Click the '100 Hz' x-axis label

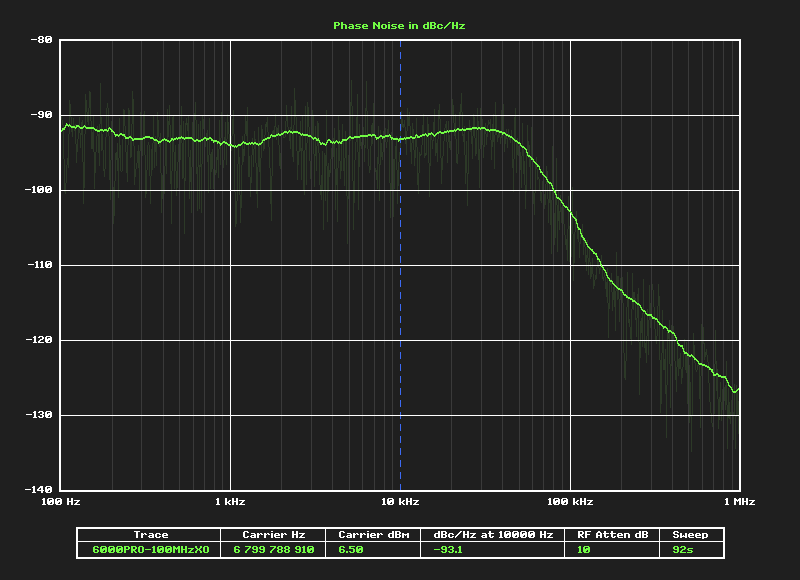[x=61, y=502]
